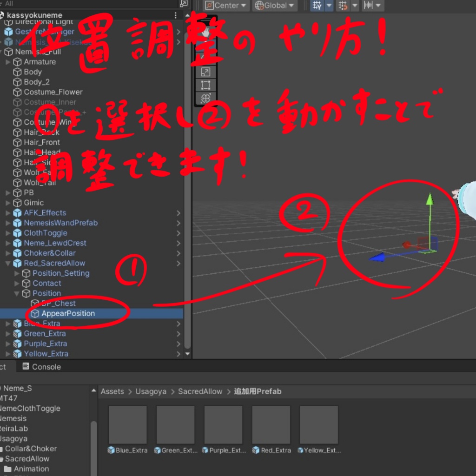Open Choker&Collar prefab via right chevron
Viewport: 476px width, 476px height.
click(x=178, y=253)
